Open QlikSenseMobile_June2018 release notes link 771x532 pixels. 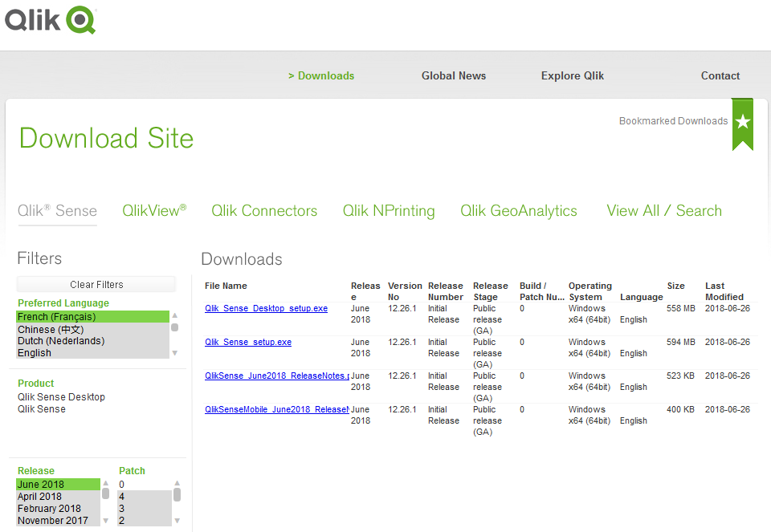(277, 410)
